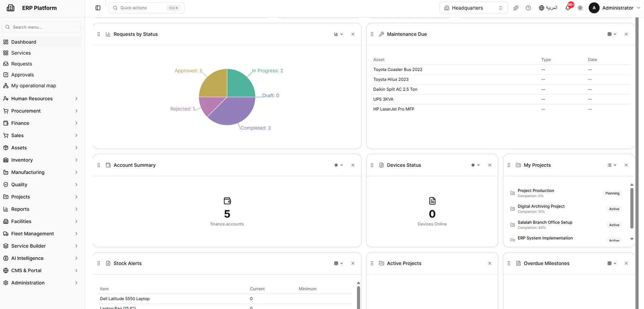Viewport: 644px width, 309px height.
Task: Expand the Procurement menu
Action: coord(41,111)
